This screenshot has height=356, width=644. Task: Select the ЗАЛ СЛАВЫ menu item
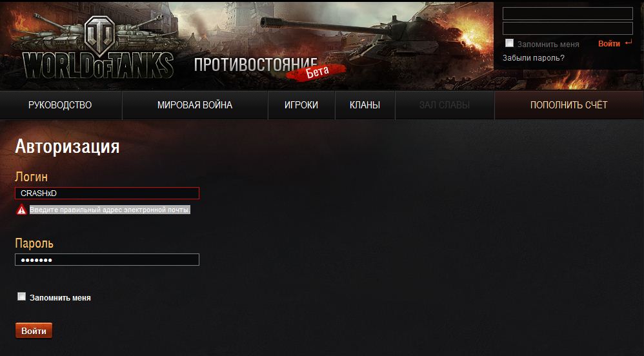point(445,105)
